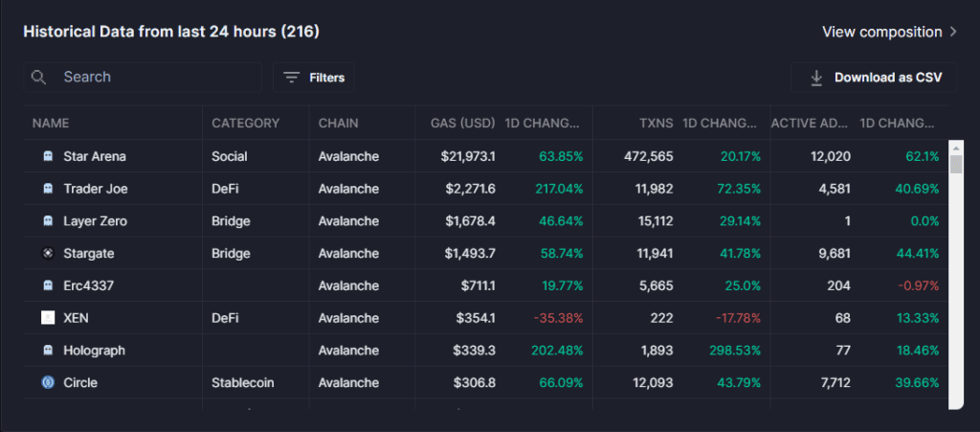Click address change 62.1%
Viewport: 980px width, 432px height.
[x=922, y=156]
